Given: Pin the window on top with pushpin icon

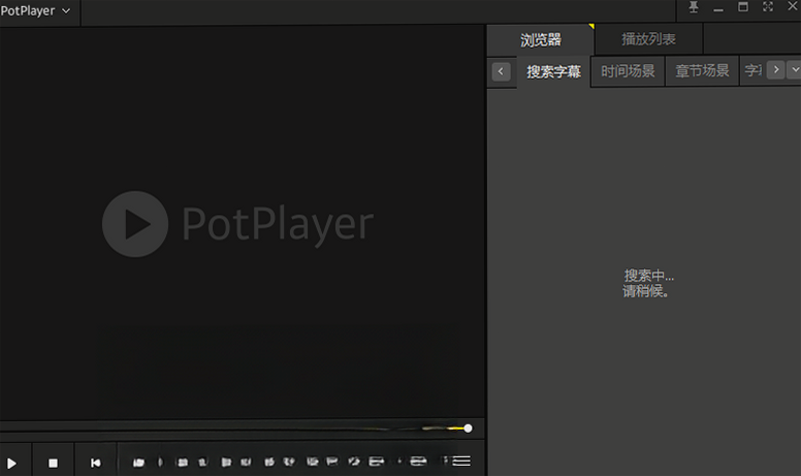Looking at the screenshot, I should tap(693, 7).
